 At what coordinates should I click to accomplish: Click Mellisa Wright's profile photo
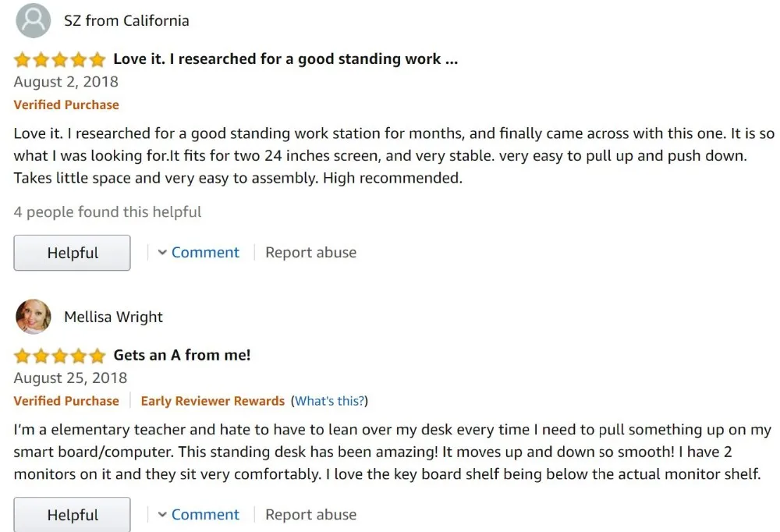pos(33,317)
